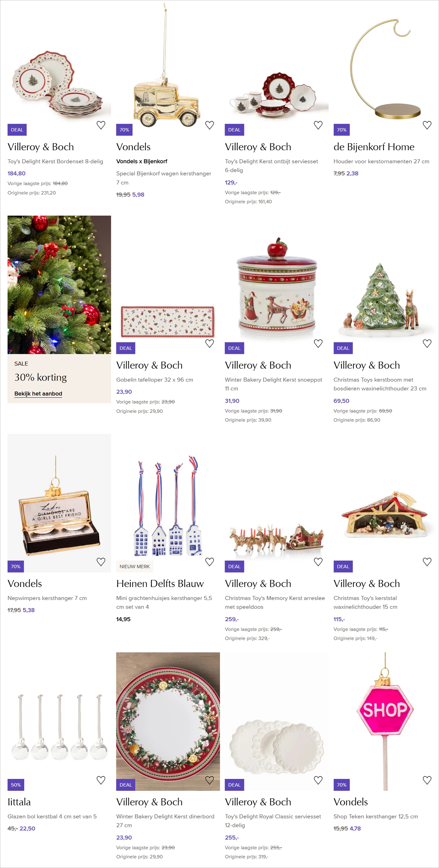The height and width of the screenshot is (868, 439).
Task: Click the Bekijk het aanbod link
Action: 38,394
